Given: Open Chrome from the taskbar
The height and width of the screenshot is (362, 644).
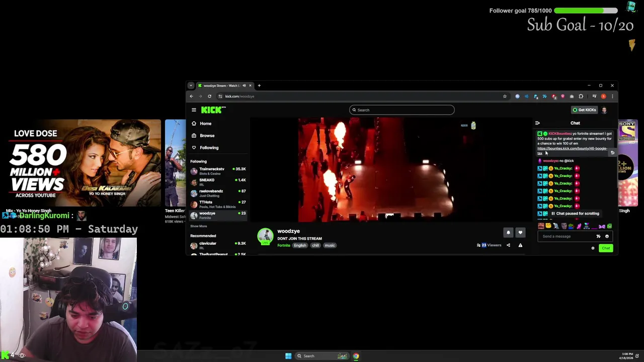Looking at the screenshot, I should pyautogui.click(x=356, y=356).
